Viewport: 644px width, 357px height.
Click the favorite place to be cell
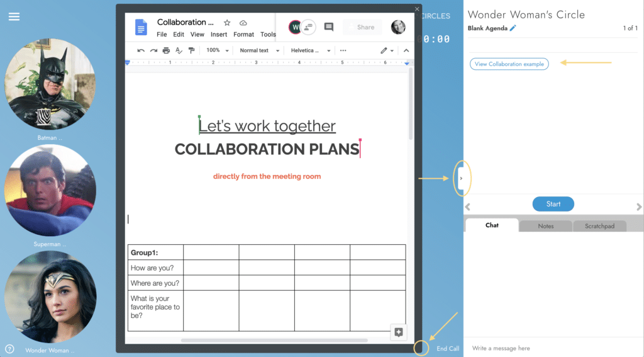[156, 310]
